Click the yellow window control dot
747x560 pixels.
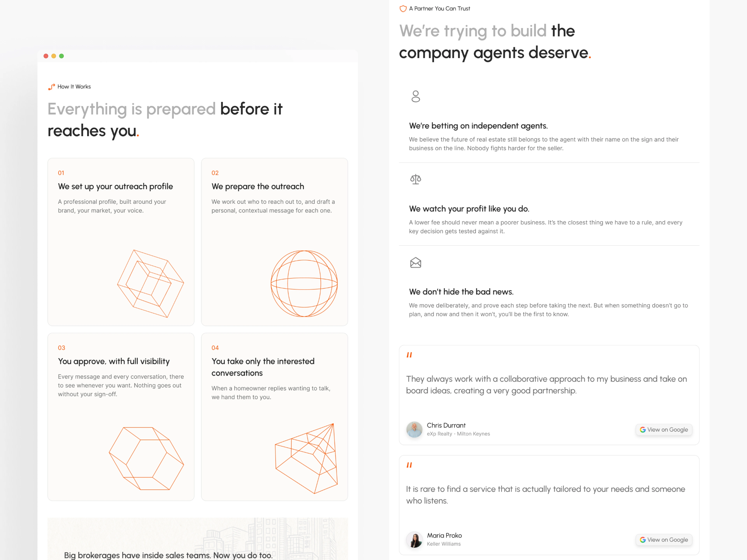(x=54, y=56)
